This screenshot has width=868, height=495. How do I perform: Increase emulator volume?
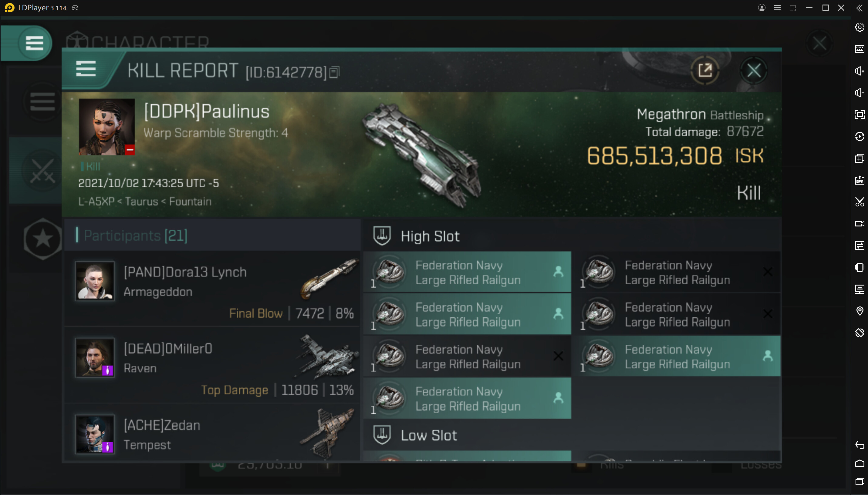tap(860, 71)
